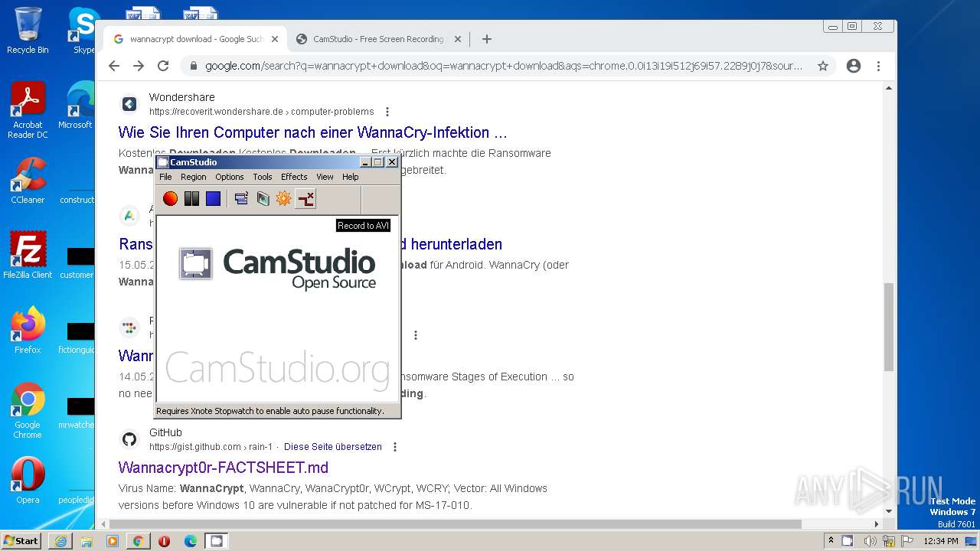
Task: Open a new Chrome tab
Action: pyautogui.click(x=486, y=39)
